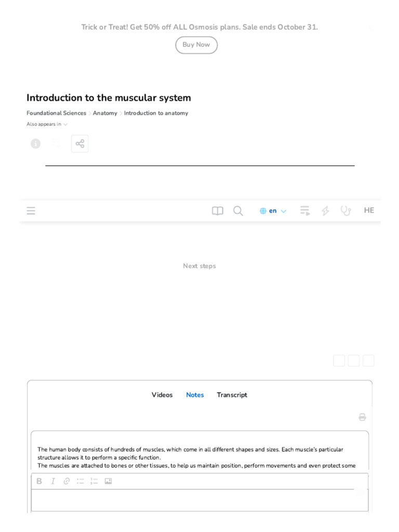Toggle the bulleted list format
Viewport: 399px width, 532px height.
[80, 481]
